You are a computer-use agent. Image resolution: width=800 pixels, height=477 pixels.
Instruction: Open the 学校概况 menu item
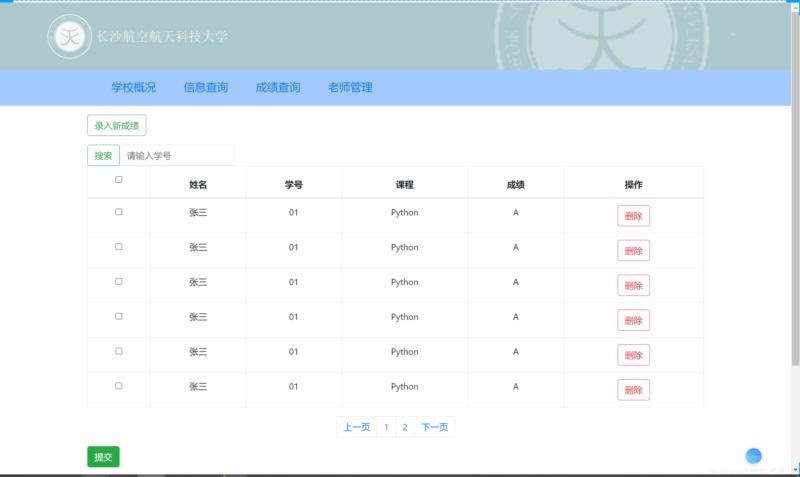(x=134, y=87)
